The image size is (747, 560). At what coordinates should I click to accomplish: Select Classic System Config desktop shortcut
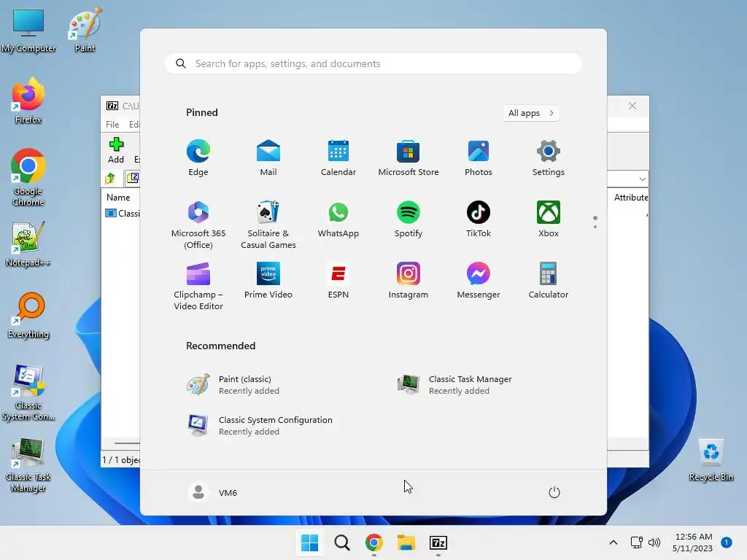[28, 393]
